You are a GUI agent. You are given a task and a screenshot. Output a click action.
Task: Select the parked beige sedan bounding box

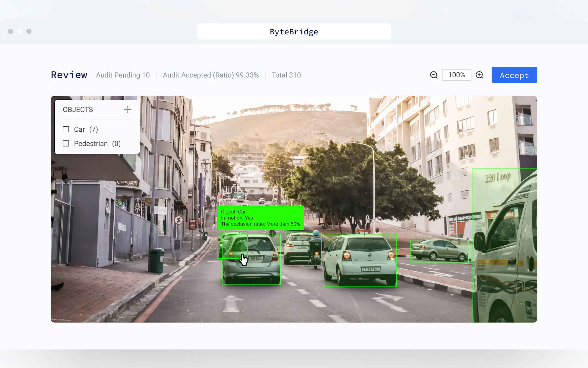coord(439,251)
